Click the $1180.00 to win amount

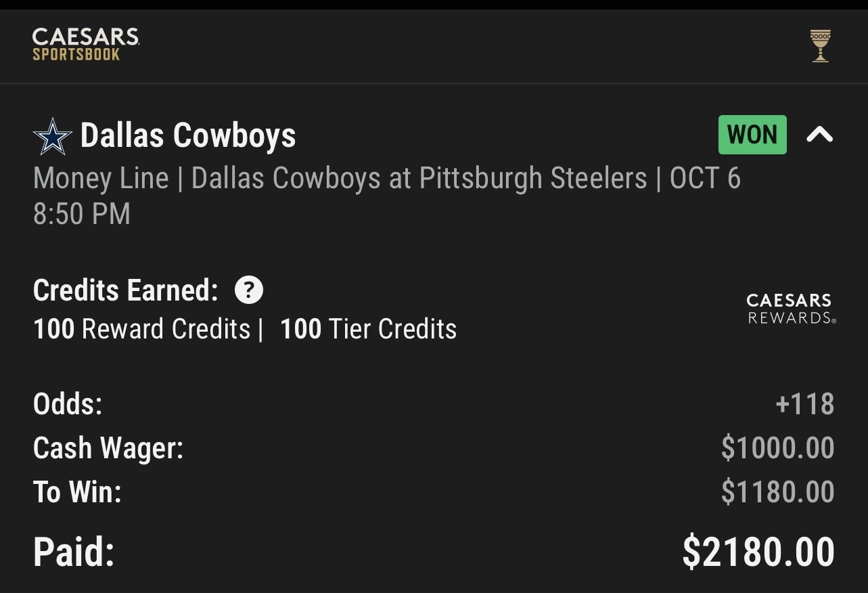[777, 492]
